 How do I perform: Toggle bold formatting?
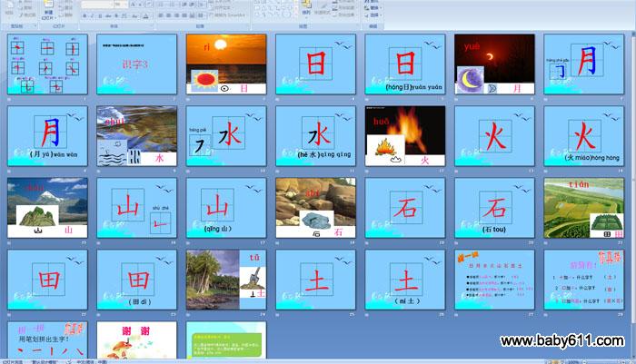pos(84,15)
